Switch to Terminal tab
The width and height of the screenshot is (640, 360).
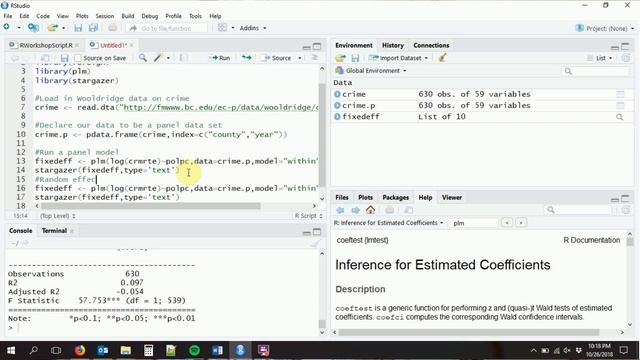click(54, 231)
